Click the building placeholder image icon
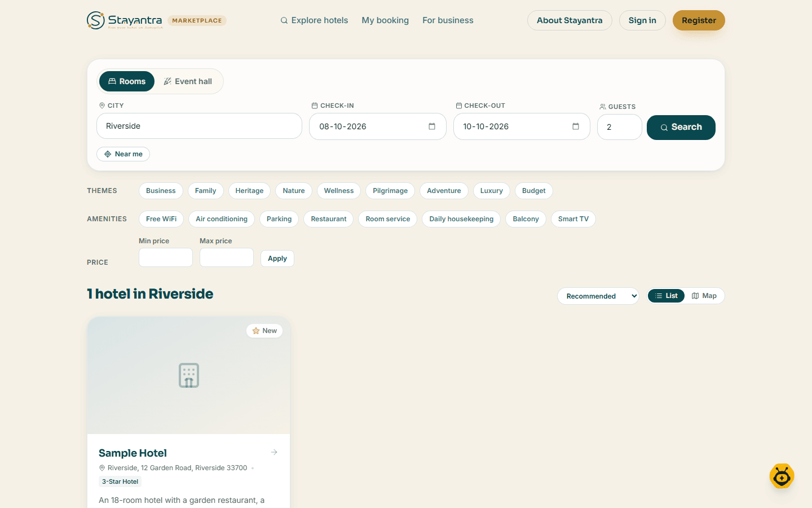This screenshot has width=812, height=508. 189,375
